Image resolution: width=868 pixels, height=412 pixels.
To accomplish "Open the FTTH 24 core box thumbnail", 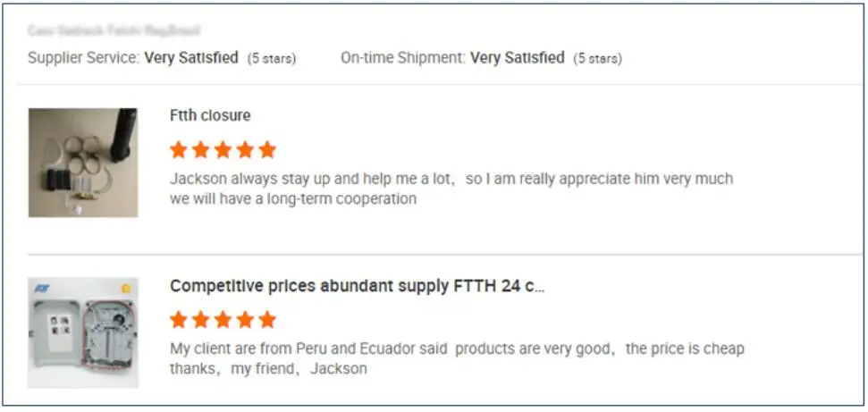I will pos(82,332).
